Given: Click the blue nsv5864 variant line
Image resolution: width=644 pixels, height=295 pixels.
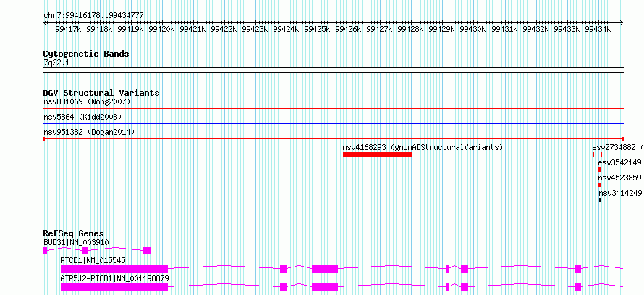Looking at the screenshot, I should [334, 123].
